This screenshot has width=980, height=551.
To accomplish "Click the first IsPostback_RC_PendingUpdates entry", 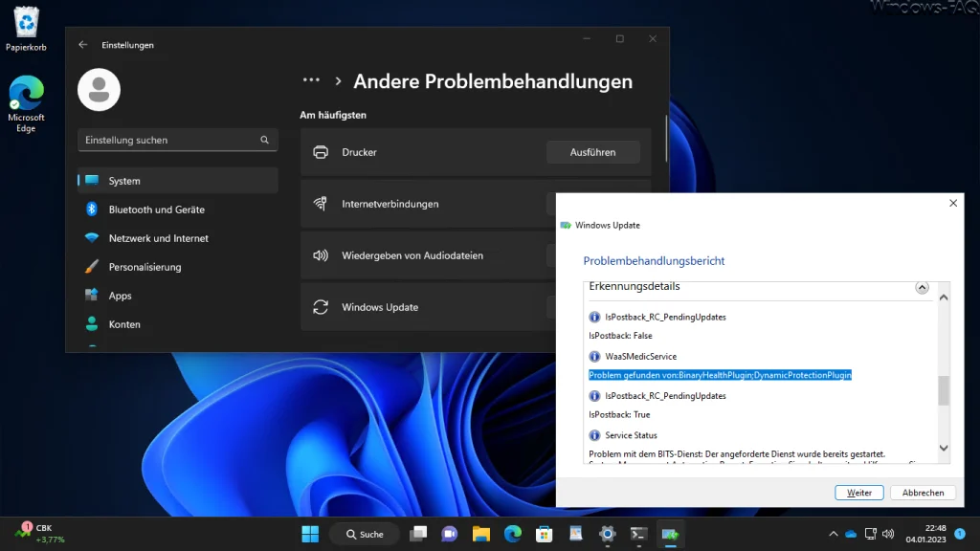I will point(665,317).
